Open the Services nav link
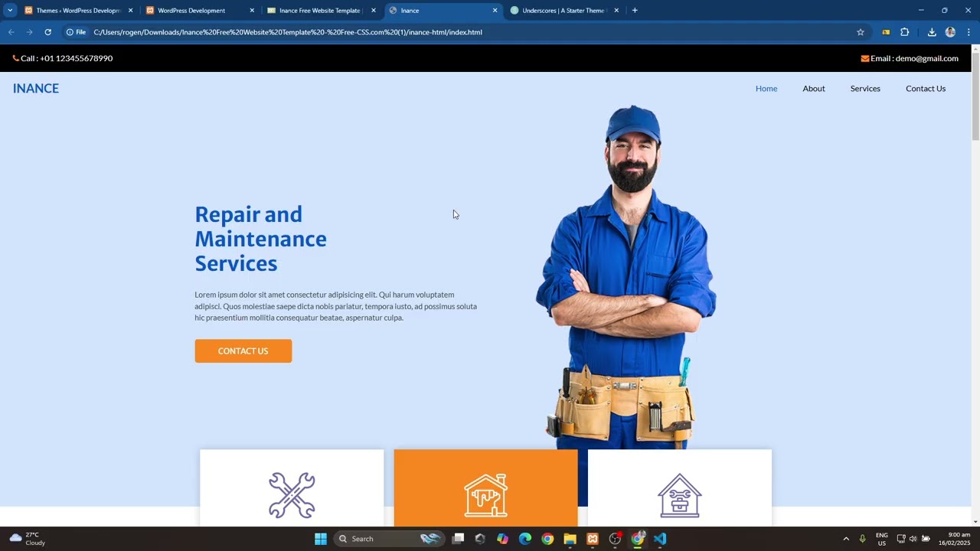This screenshot has width=980, height=551. [x=865, y=89]
